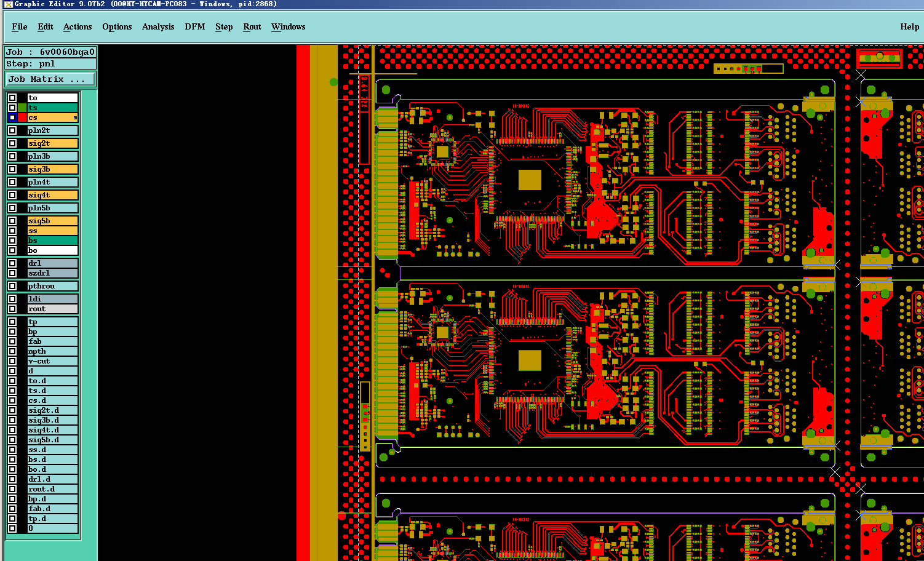Select layer sig2t.d in the list
Screen dimensions: 924x561
pos(52,410)
